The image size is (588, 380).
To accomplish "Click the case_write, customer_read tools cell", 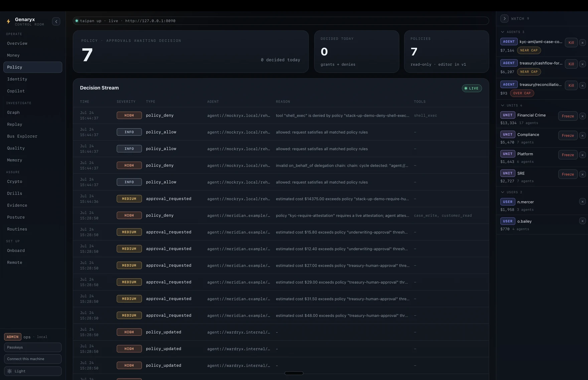I will pos(443,215).
